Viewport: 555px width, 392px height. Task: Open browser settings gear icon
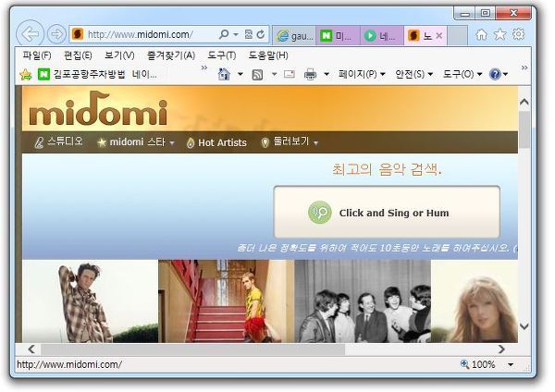pyautogui.click(x=519, y=34)
